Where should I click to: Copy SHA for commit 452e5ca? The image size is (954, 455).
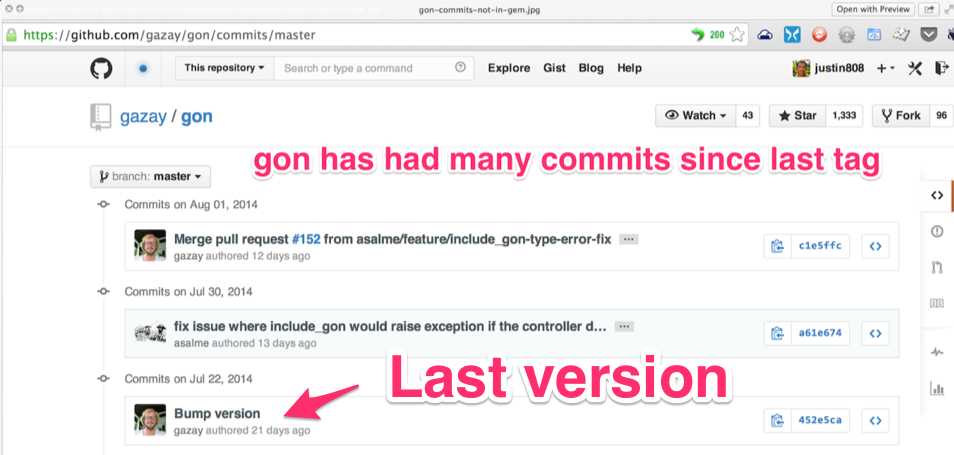point(778,420)
